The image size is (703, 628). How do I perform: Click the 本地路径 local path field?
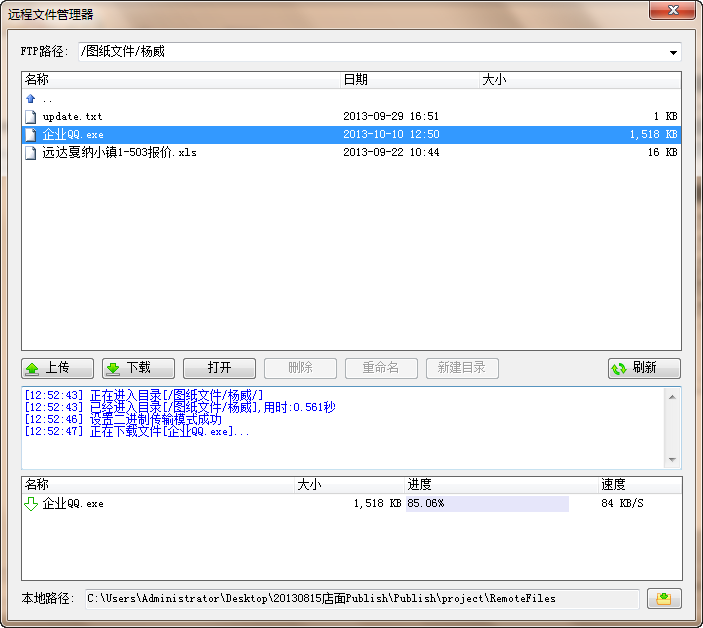(362, 599)
